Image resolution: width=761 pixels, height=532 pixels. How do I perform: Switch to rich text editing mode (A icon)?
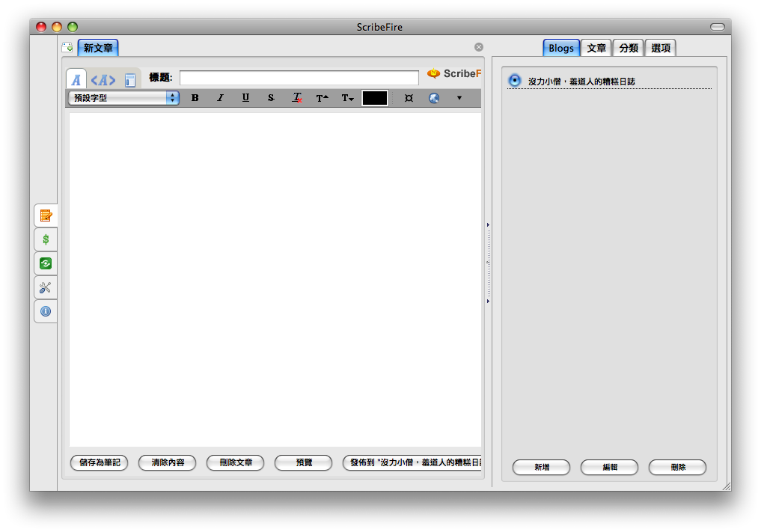tap(76, 79)
